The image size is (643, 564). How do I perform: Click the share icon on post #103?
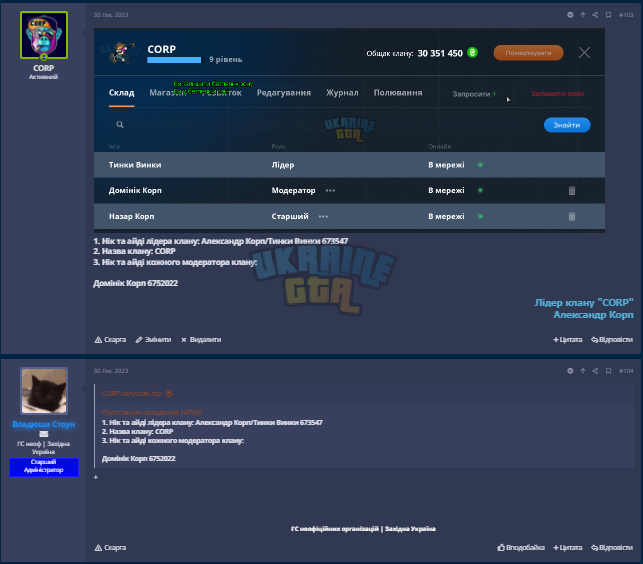595,15
